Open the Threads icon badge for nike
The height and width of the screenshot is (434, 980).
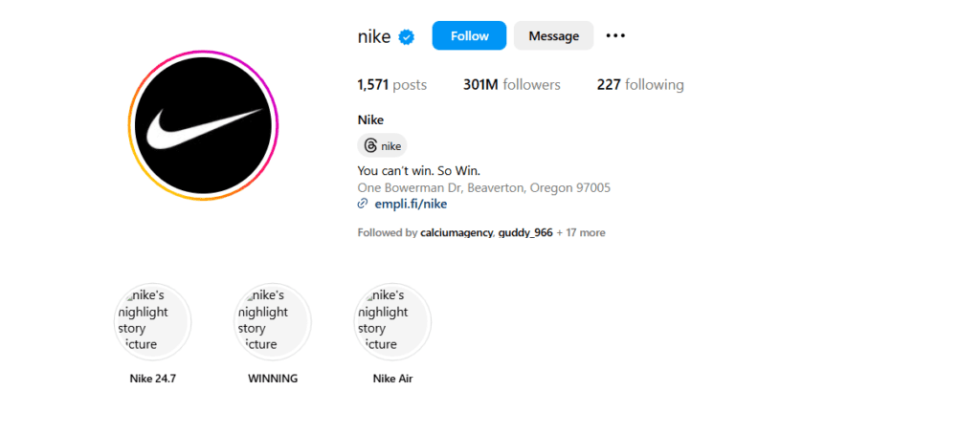(382, 146)
